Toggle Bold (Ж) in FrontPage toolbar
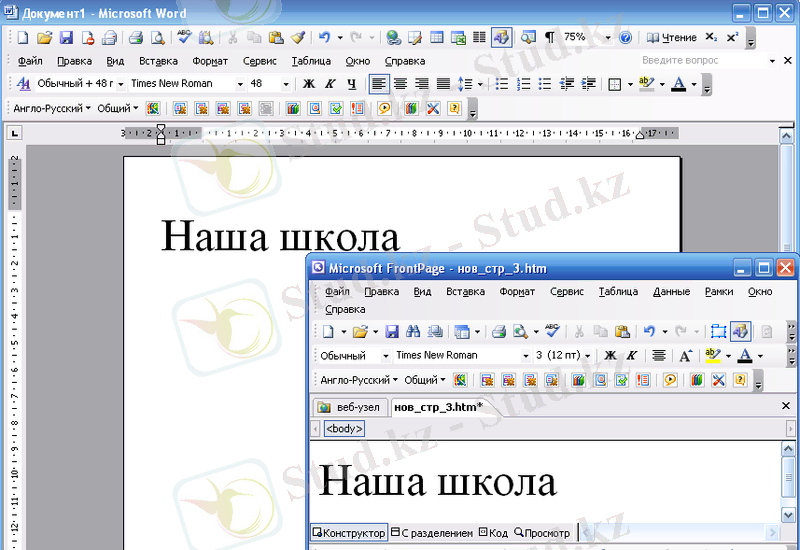Viewport: 800px width, 550px height. (610, 356)
